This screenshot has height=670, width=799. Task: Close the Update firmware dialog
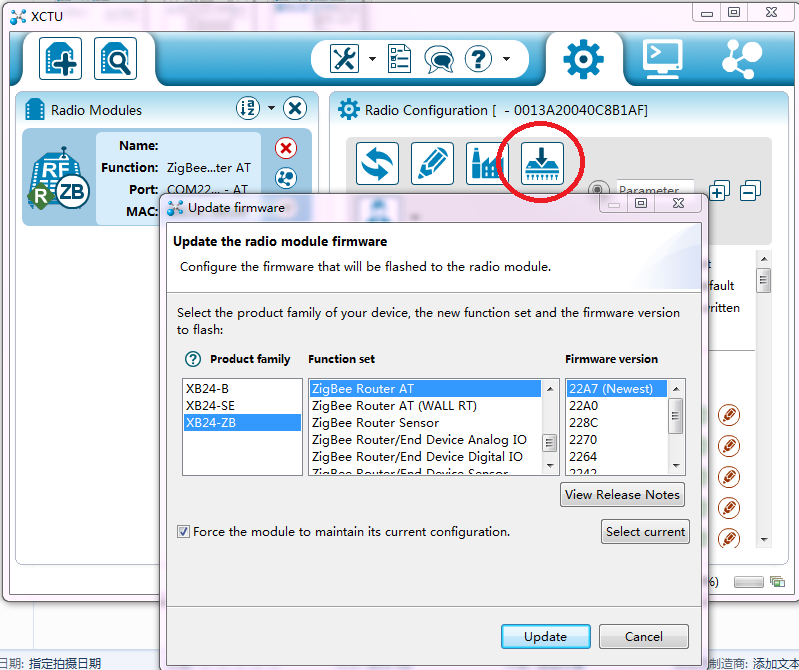[x=678, y=203]
